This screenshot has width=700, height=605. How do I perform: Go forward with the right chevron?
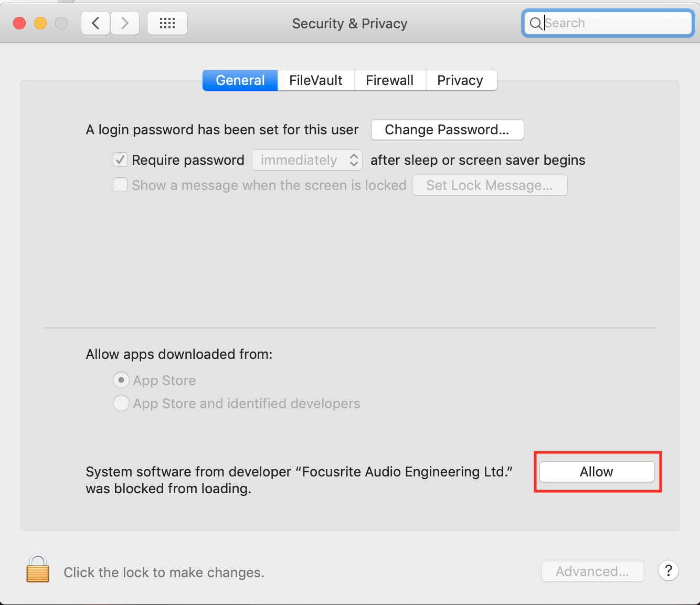coord(125,23)
